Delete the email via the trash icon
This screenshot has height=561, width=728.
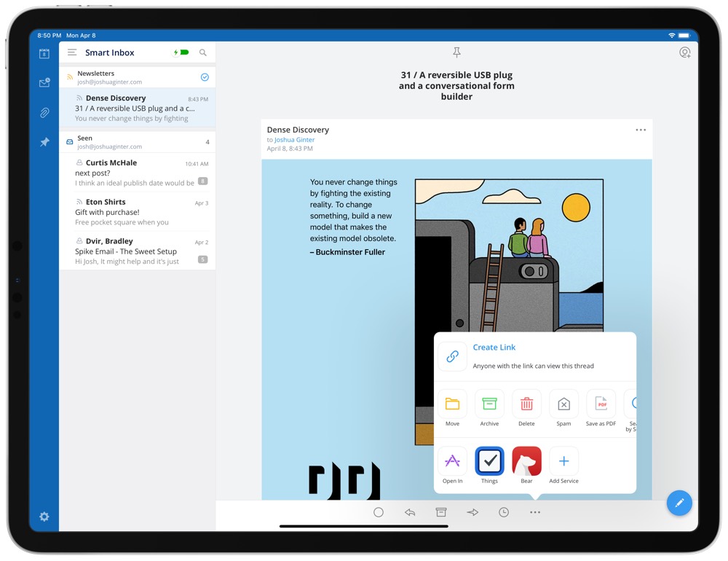coord(526,404)
